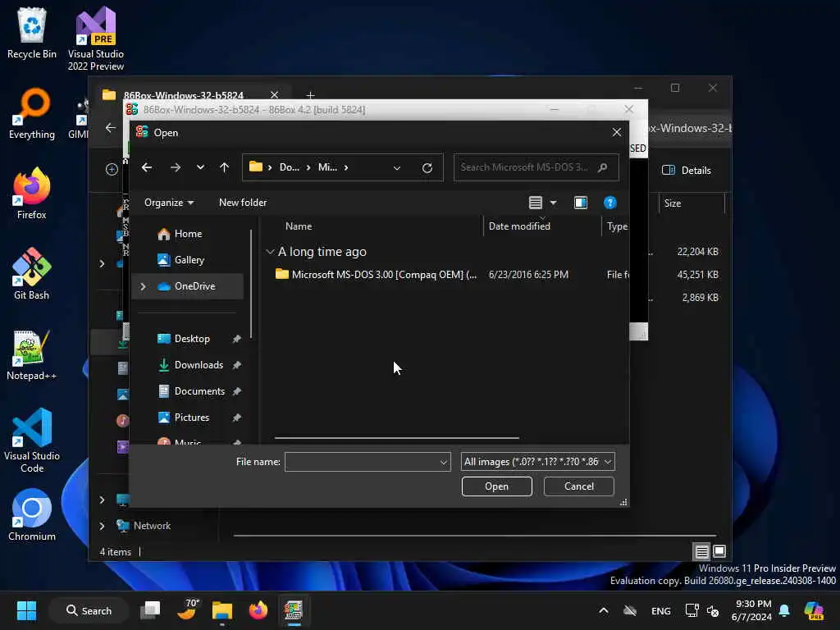Open Visual Studio 2022 Preview desktop shortcut
840x630 pixels.
tap(96, 39)
